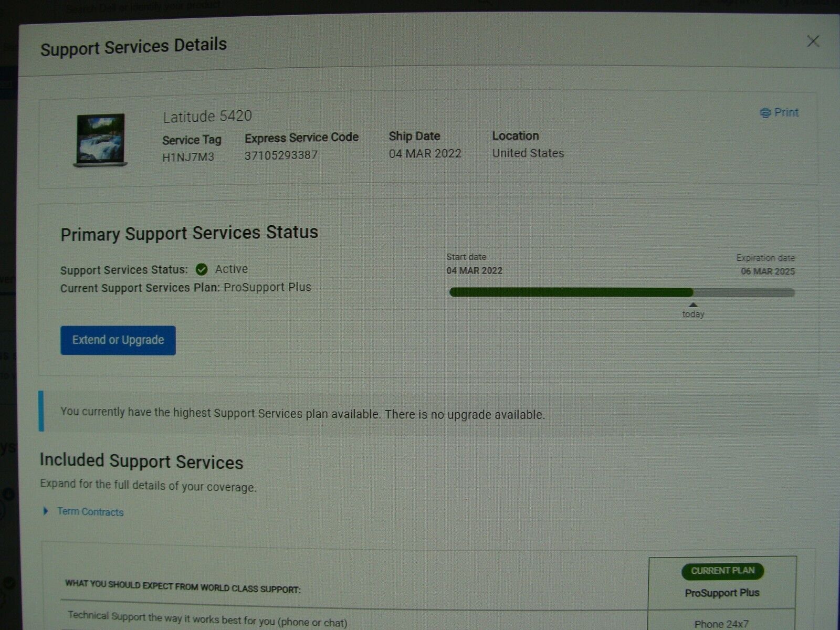Click the warranty progress bar

[x=622, y=292]
